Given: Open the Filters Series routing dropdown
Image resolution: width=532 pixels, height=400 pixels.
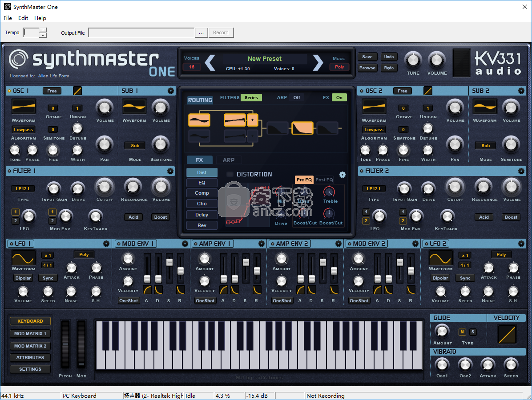Looking at the screenshot, I should pyautogui.click(x=251, y=98).
